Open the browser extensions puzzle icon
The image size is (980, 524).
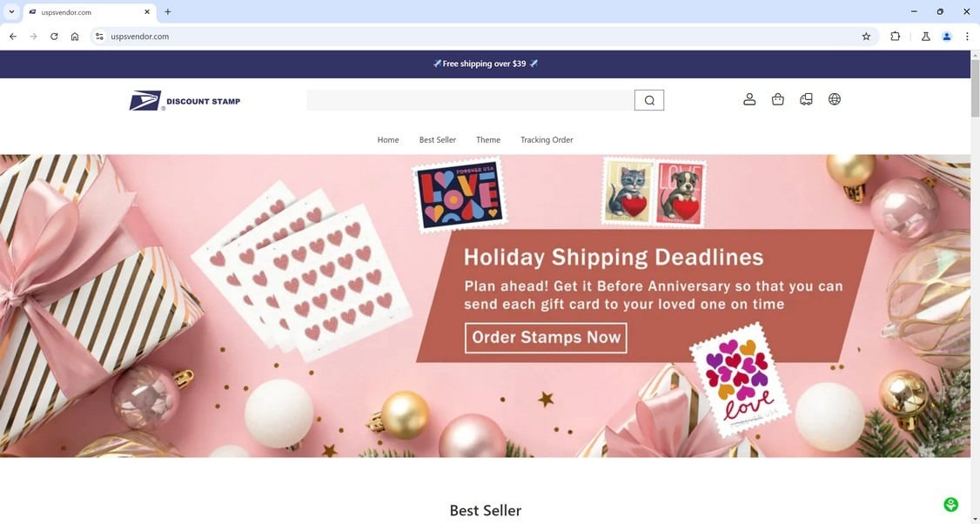(x=895, y=37)
